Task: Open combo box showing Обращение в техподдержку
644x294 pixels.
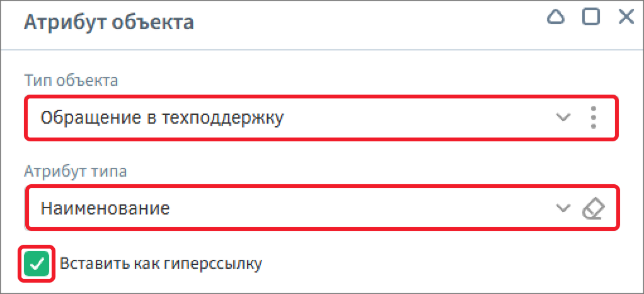Action: tap(321, 118)
